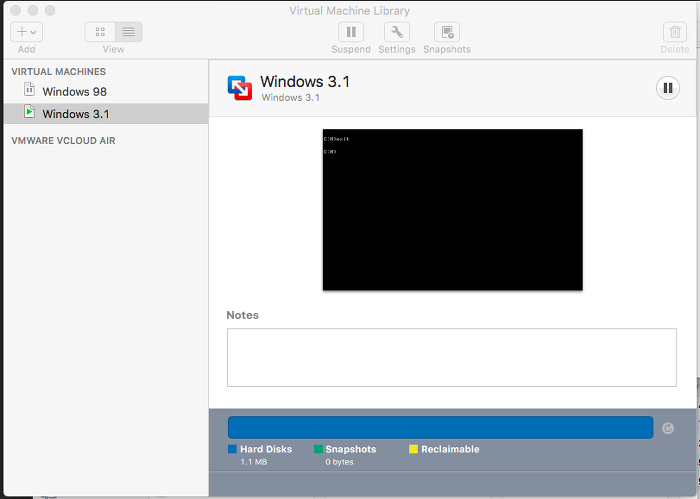Click the Snapshots legend label

pos(350,449)
